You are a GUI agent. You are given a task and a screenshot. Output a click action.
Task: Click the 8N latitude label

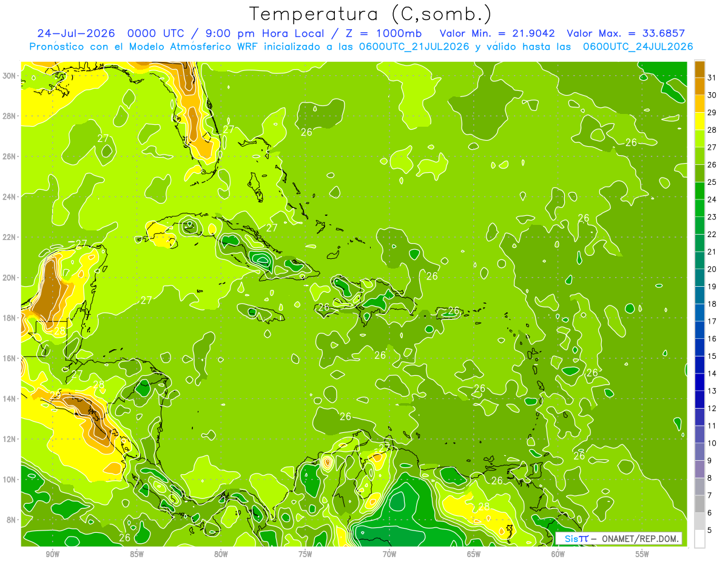12,520
